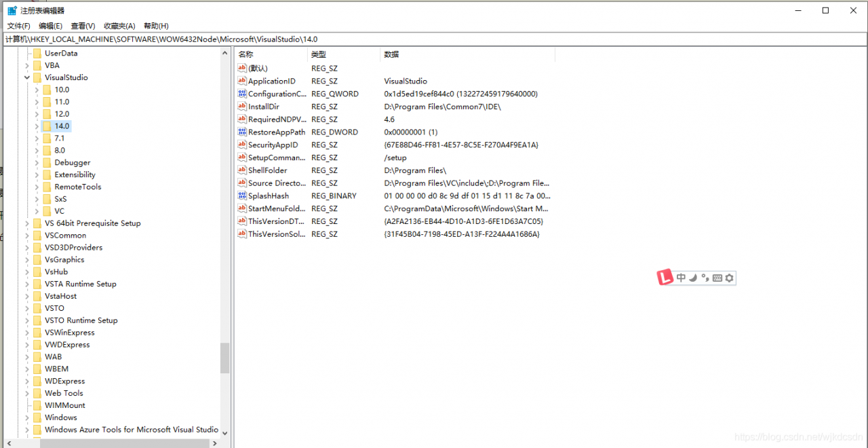
Task: Click the folder icon of the VisualStudio key
Action: (x=37, y=77)
